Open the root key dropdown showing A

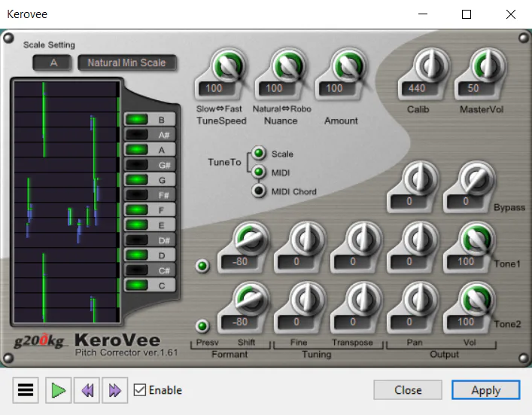pos(53,63)
